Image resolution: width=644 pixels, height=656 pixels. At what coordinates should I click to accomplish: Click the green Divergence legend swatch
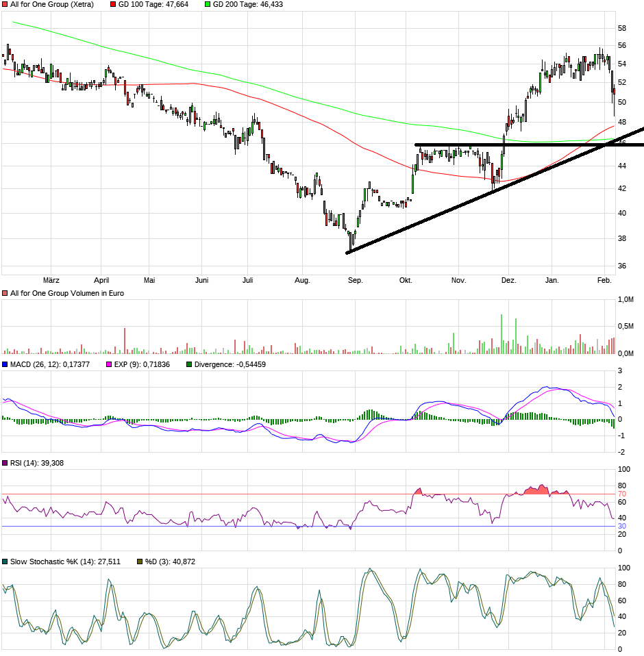pos(190,365)
